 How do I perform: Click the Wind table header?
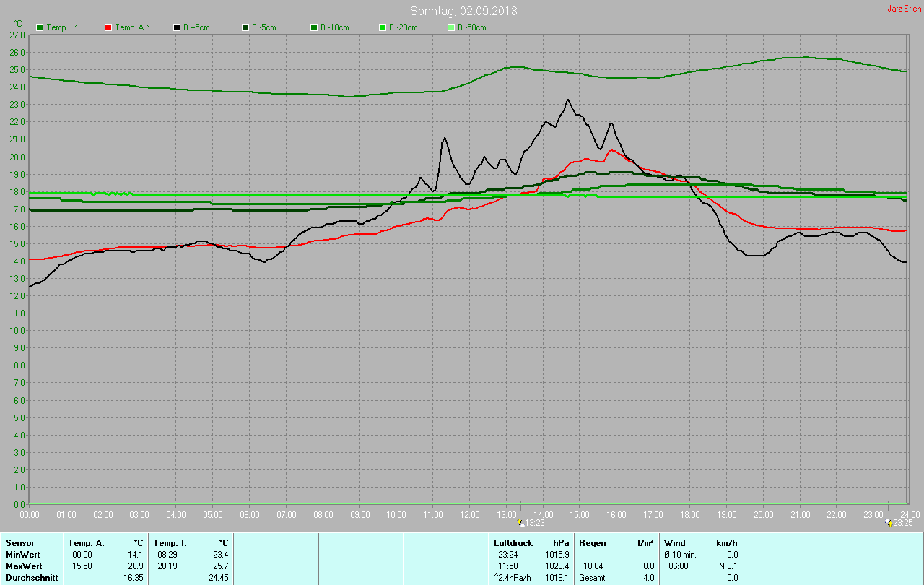point(675,542)
